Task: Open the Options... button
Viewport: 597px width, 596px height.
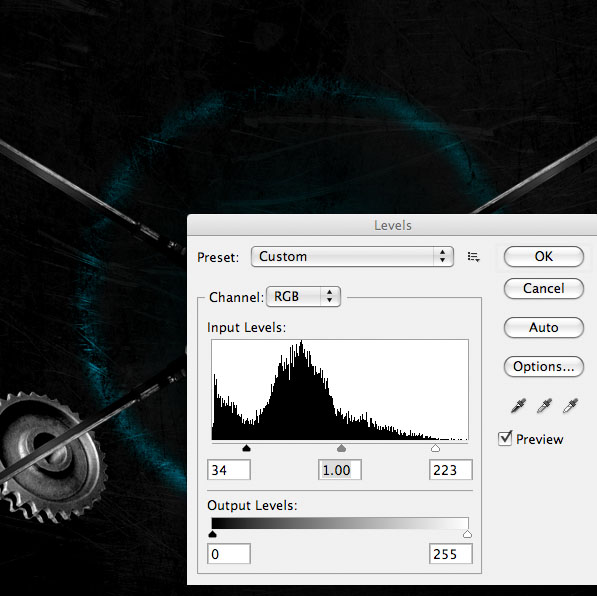Action: [x=543, y=366]
